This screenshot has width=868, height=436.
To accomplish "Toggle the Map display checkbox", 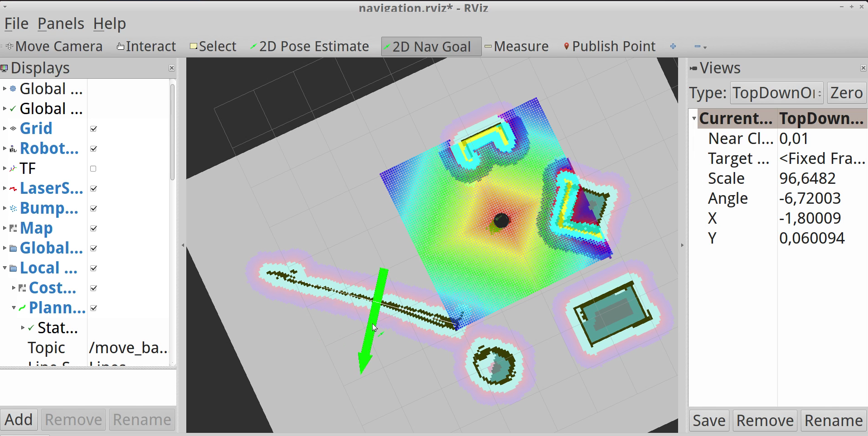I will (x=93, y=229).
